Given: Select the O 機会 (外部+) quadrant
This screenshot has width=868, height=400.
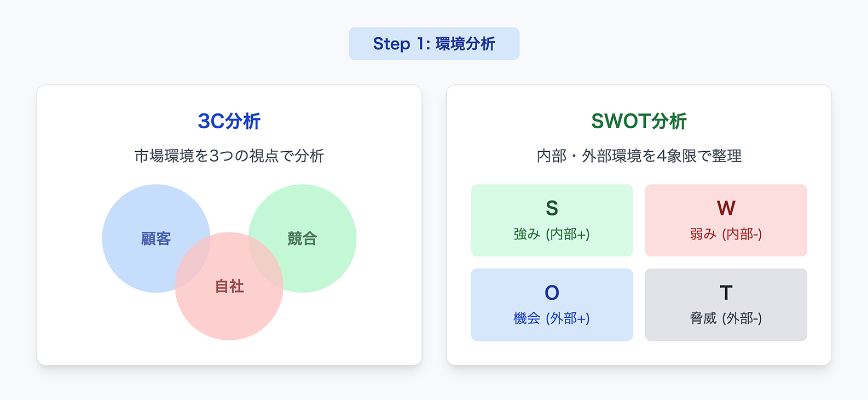Looking at the screenshot, I should [552, 305].
